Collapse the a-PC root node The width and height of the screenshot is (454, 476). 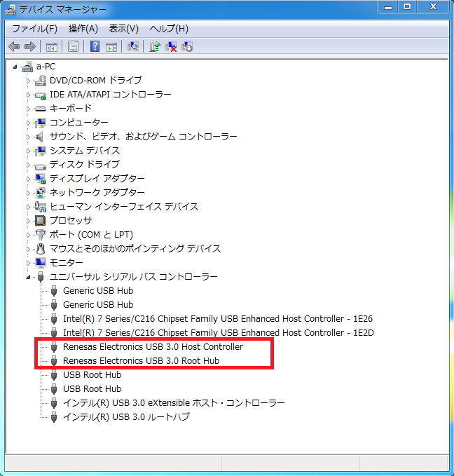coord(15,67)
